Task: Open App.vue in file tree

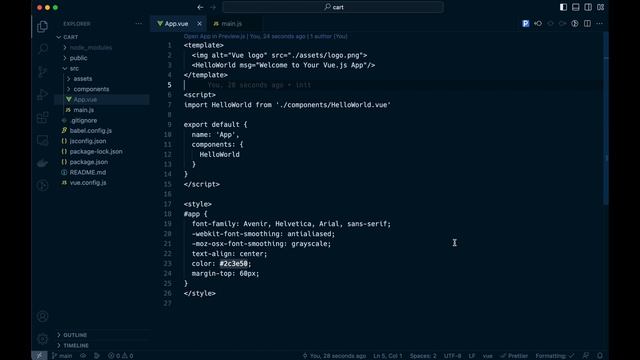Action: (x=102, y=100)
